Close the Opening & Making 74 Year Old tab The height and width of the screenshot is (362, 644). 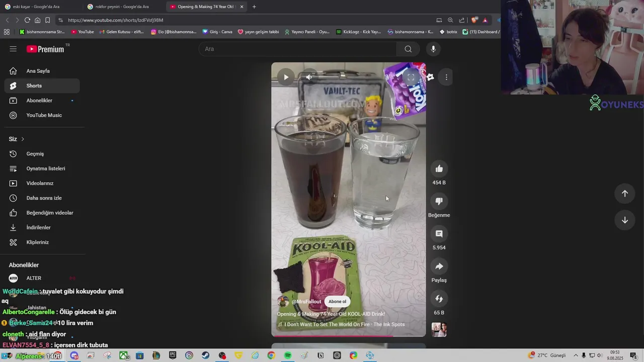coord(242,7)
